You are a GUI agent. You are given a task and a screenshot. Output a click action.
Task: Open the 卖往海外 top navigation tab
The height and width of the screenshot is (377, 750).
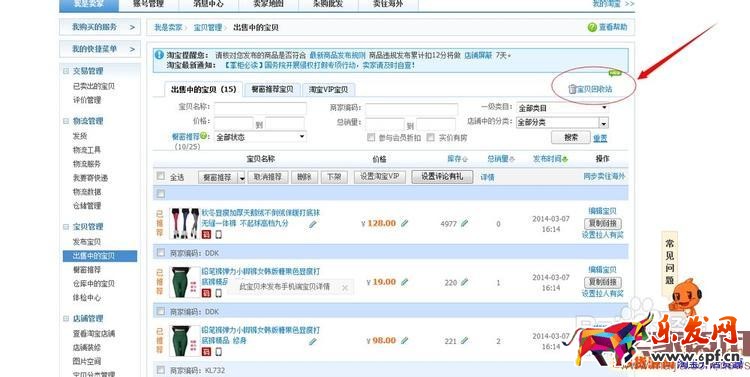click(x=388, y=4)
